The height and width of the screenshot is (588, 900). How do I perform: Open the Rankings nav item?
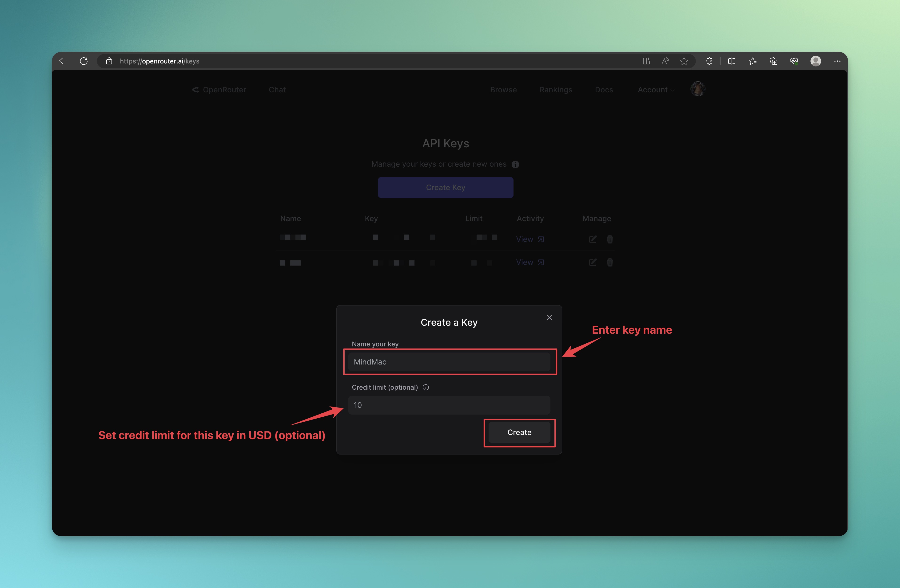pos(556,90)
